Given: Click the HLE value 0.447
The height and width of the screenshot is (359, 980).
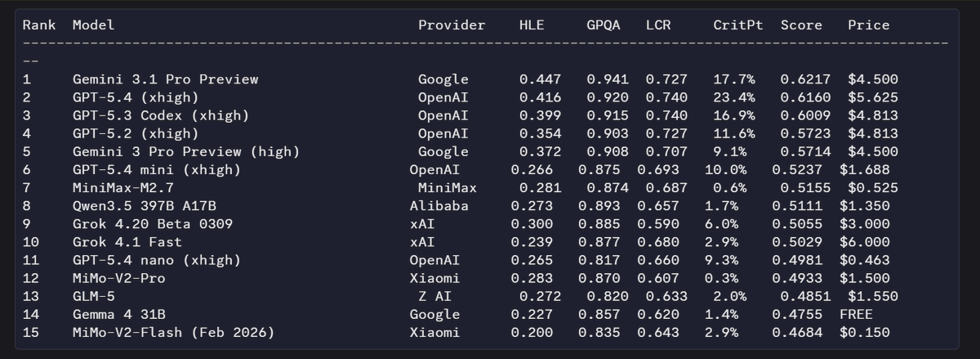Looking at the screenshot, I should tap(541, 79).
